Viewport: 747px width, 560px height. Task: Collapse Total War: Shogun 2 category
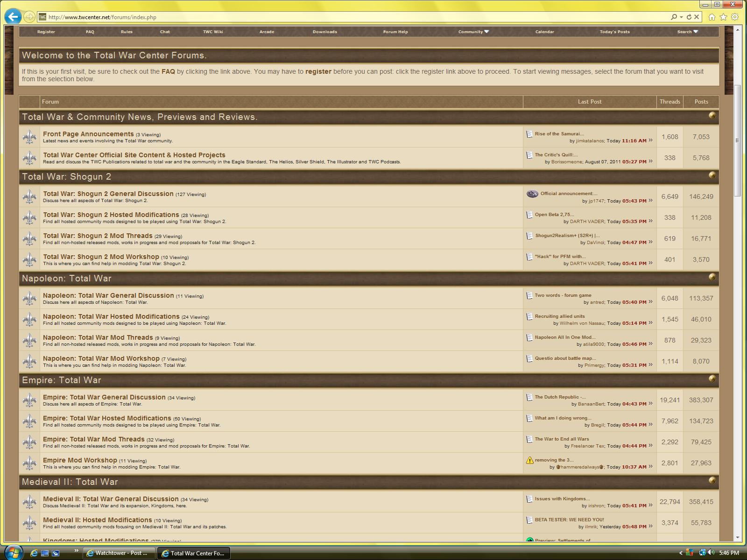coord(712,175)
